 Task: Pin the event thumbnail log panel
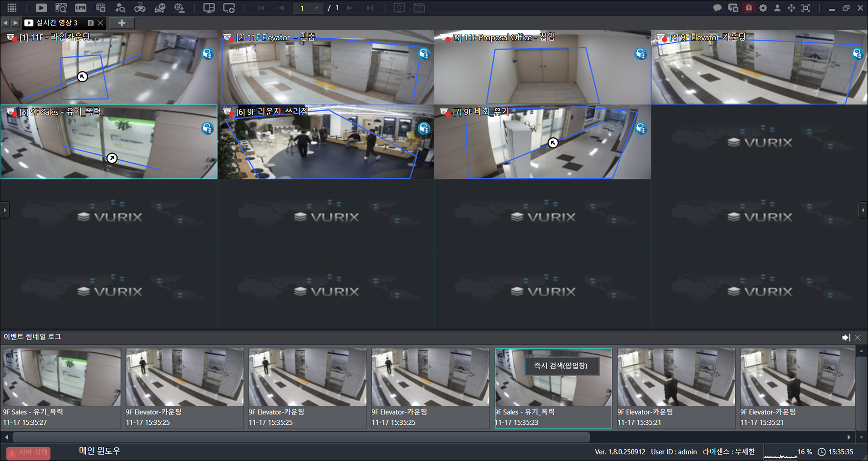click(846, 337)
